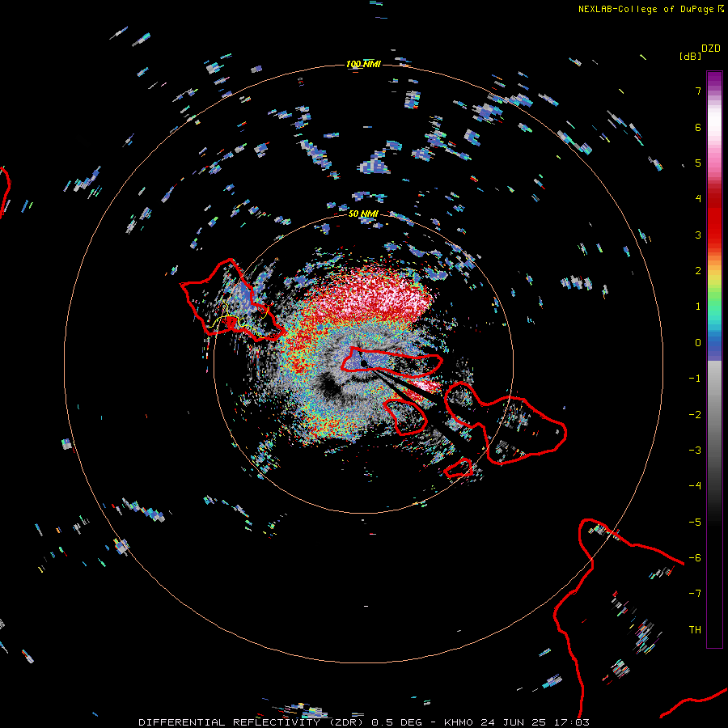Click the 50 NMI range ring label
This screenshot has width=728, height=728.
tap(363, 214)
